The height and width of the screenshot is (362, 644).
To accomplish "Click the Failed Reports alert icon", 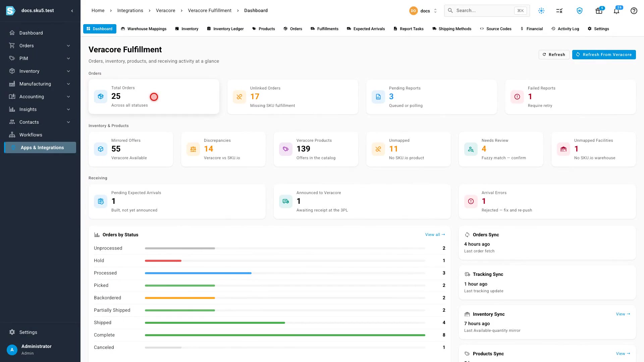I will pyautogui.click(x=517, y=97).
